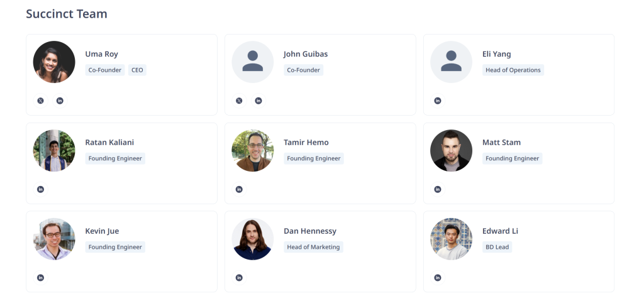644x301 pixels.
Task: Click the Head of Operations tag
Action: pos(513,70)
